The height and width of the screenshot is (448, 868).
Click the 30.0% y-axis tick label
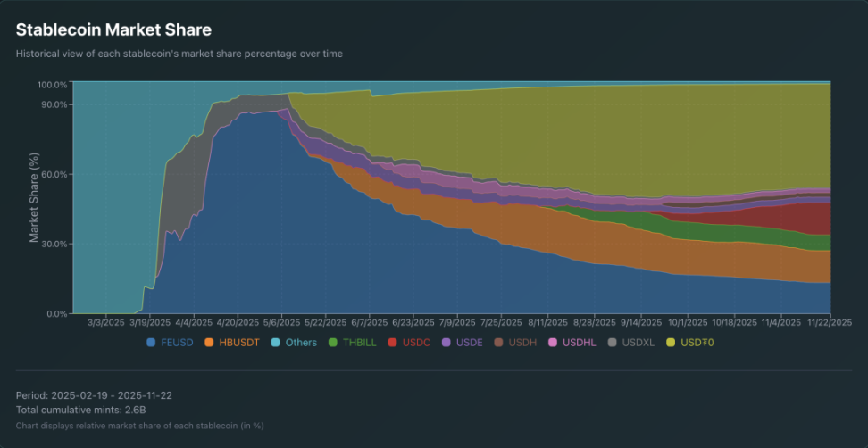(53, 244)
